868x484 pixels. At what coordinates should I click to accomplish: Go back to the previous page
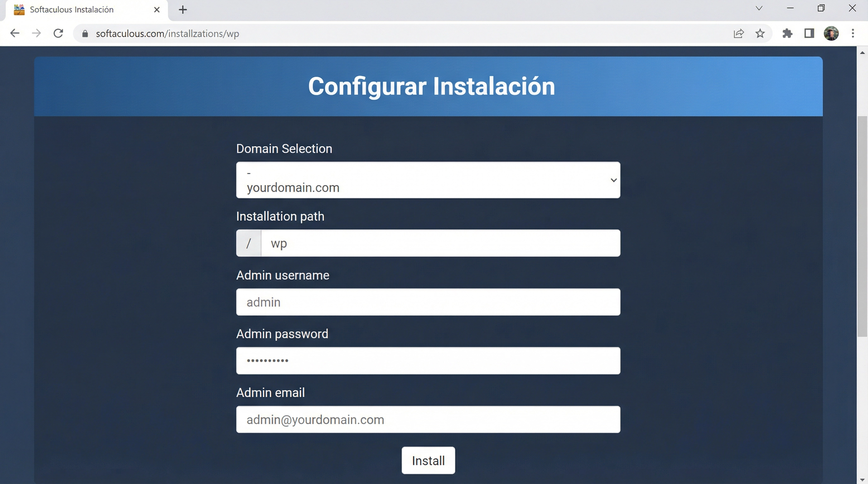tap(15, 33)
